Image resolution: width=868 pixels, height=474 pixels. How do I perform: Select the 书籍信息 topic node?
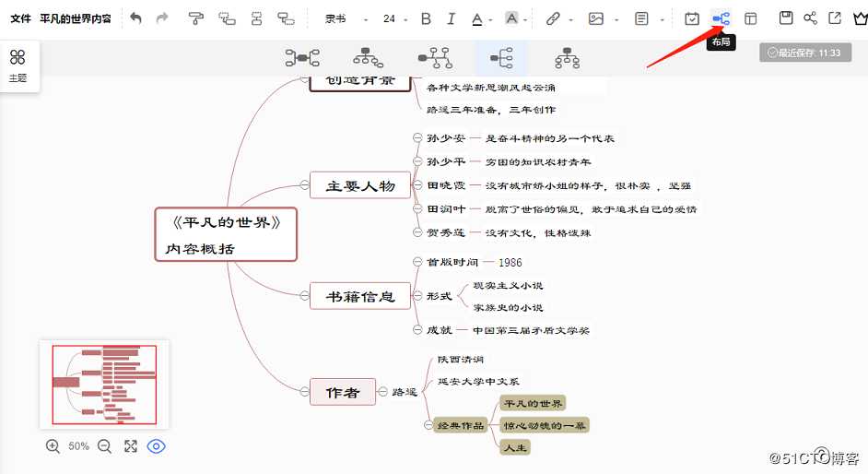click(360, 296)
